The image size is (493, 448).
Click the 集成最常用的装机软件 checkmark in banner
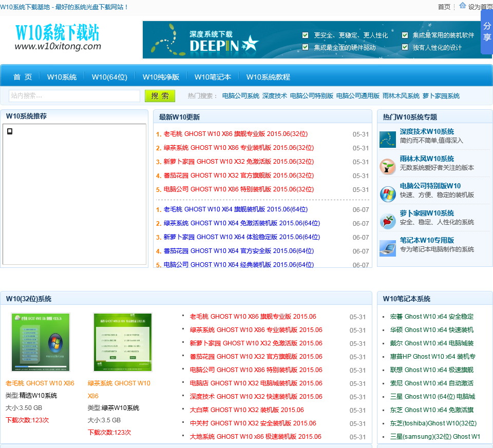[405, 35]
